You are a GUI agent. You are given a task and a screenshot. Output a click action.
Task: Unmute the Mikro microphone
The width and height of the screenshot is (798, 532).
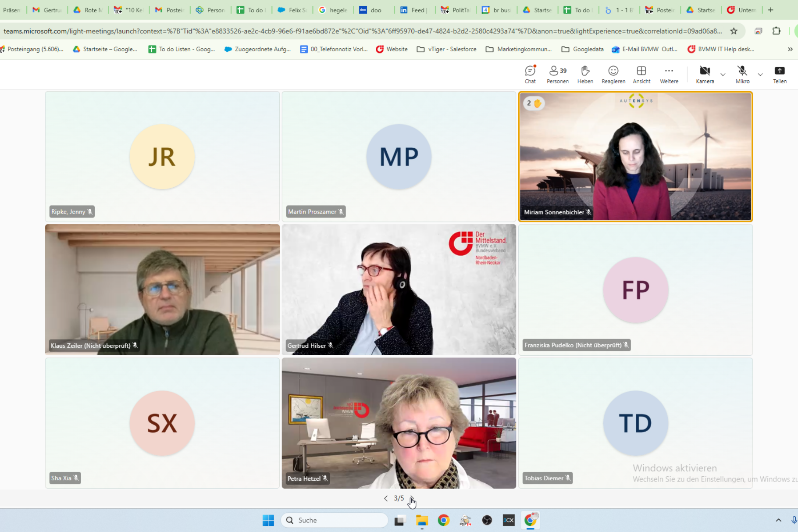(742, 74)
